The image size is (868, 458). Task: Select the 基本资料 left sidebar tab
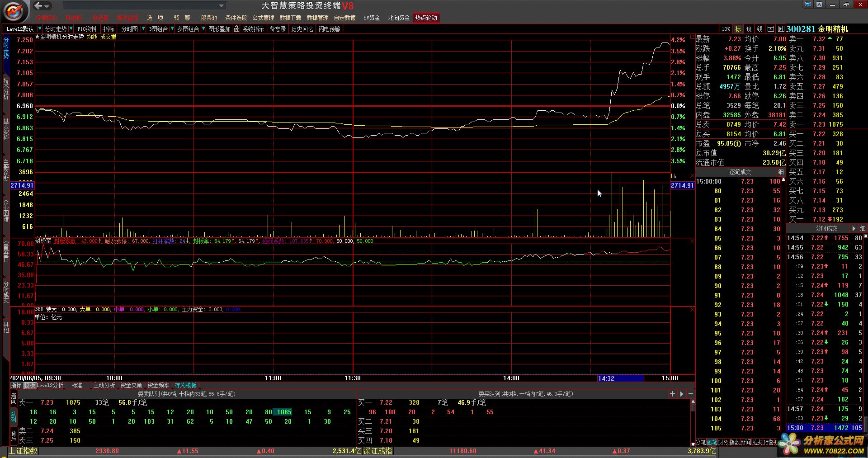6,129
